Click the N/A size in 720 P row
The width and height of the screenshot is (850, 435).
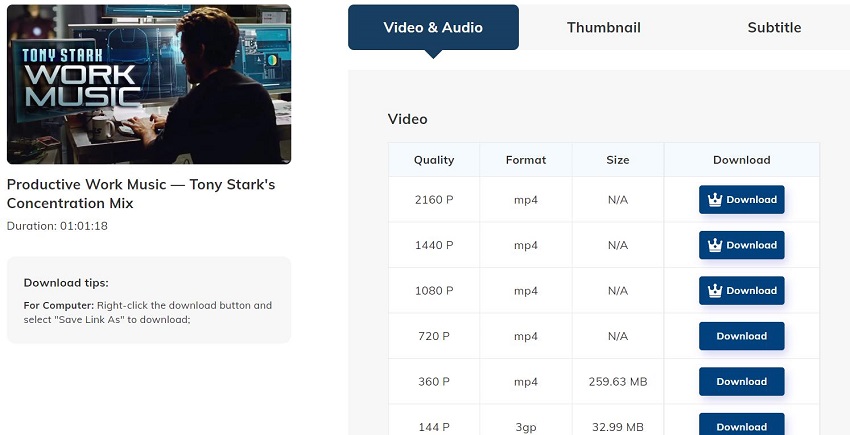click(x=618, y=336)
